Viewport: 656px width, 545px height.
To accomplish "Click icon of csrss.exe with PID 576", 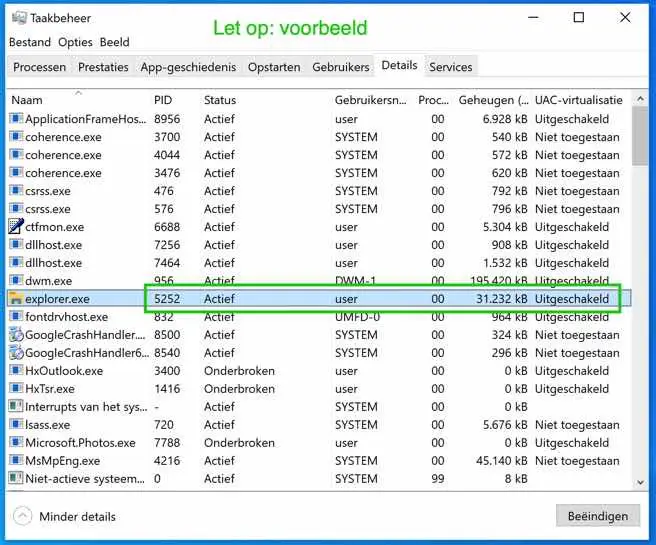I will (16, 208).
